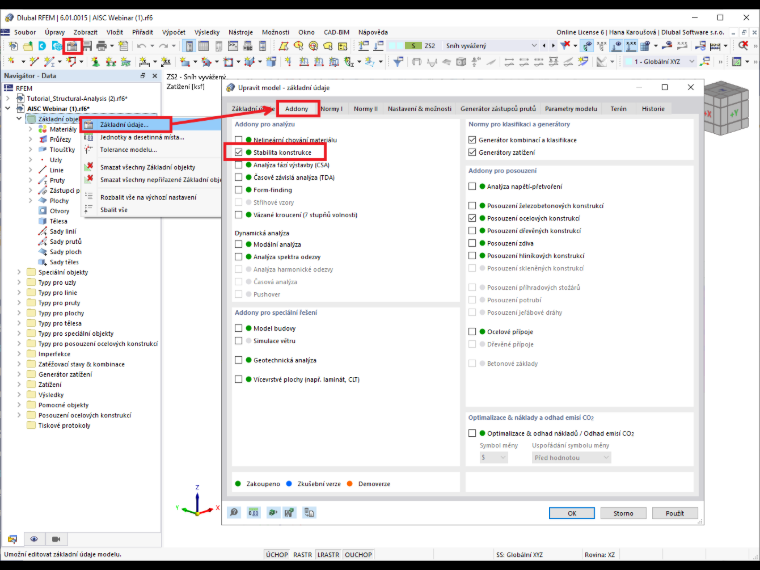Click the work plane icon at the right end of the second toolbar
Viewport: 760px width, 570px height.
[737, 62]
